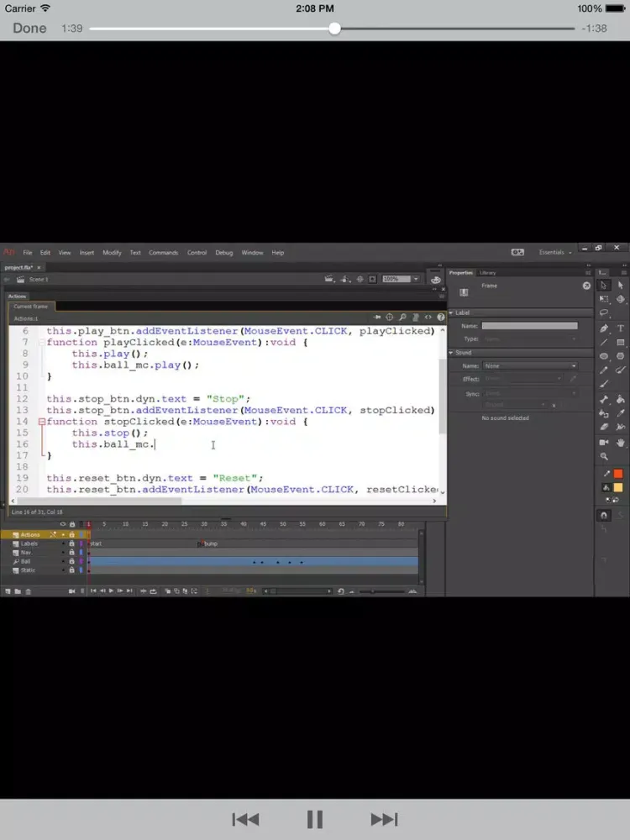Image resolution: width=630 pixels, height=840 pixels.
Task: Switch to the Library tab
Action: (487, 273)
